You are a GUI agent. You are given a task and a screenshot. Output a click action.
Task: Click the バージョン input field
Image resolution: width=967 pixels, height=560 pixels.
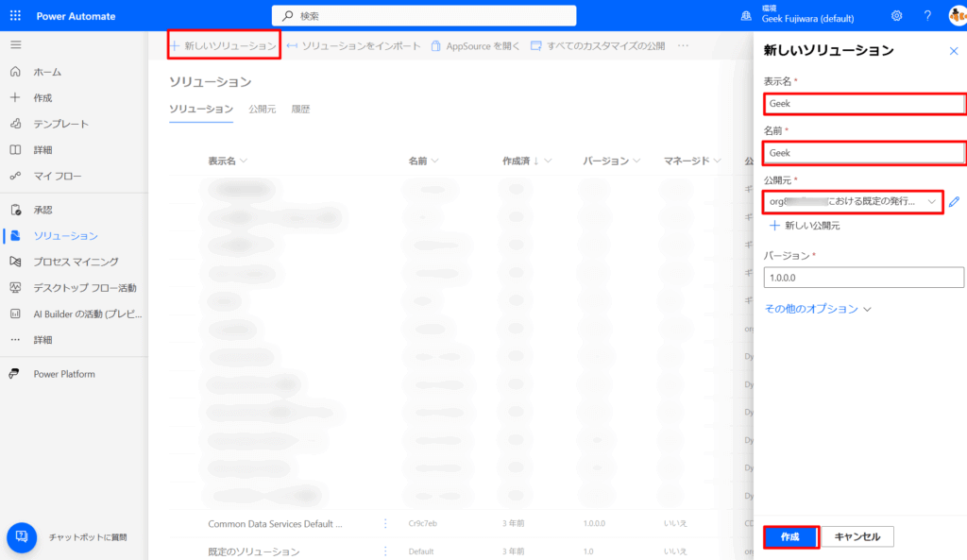864,278
